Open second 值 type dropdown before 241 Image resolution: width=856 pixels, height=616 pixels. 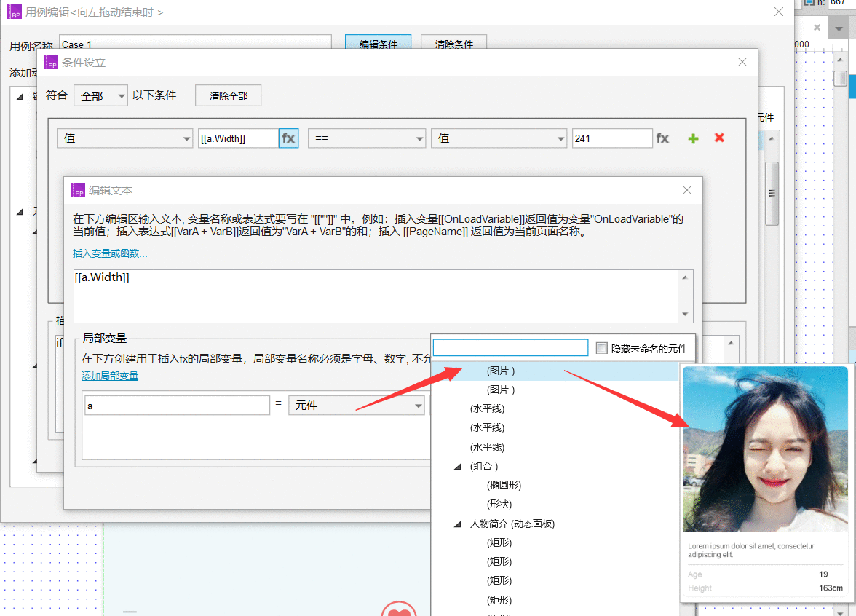coord(499,138)
